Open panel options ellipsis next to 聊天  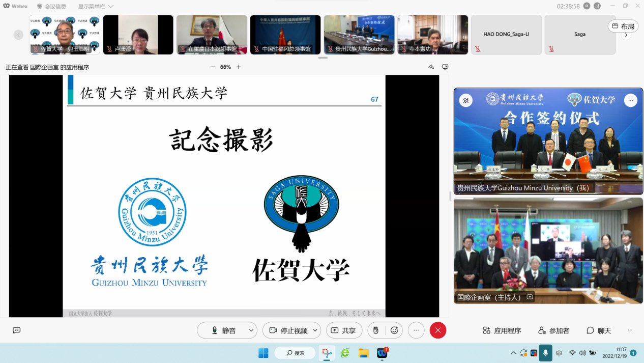[630, 330]
